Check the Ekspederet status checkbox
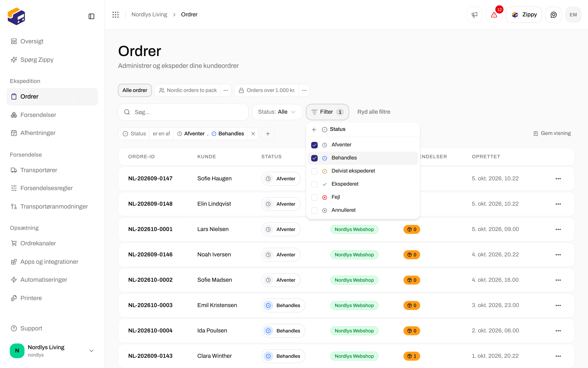The image size is (588, 368). point(314,184)
